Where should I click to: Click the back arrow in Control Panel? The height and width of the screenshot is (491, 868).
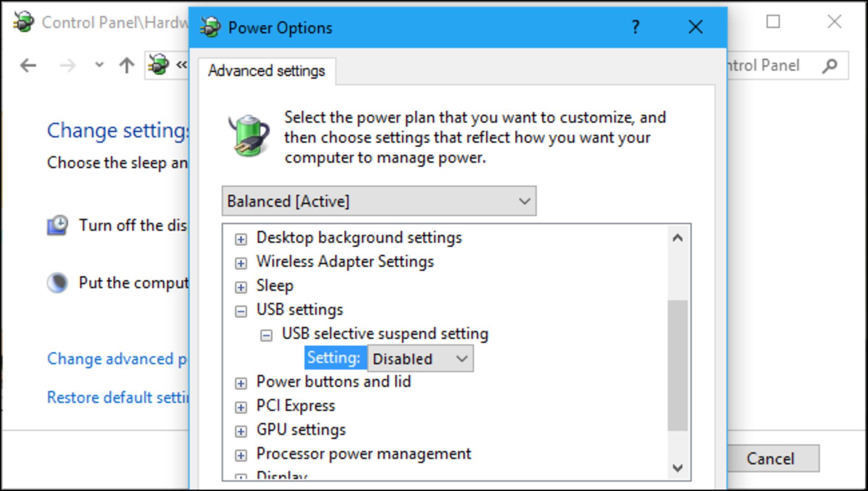click(28, 66)
